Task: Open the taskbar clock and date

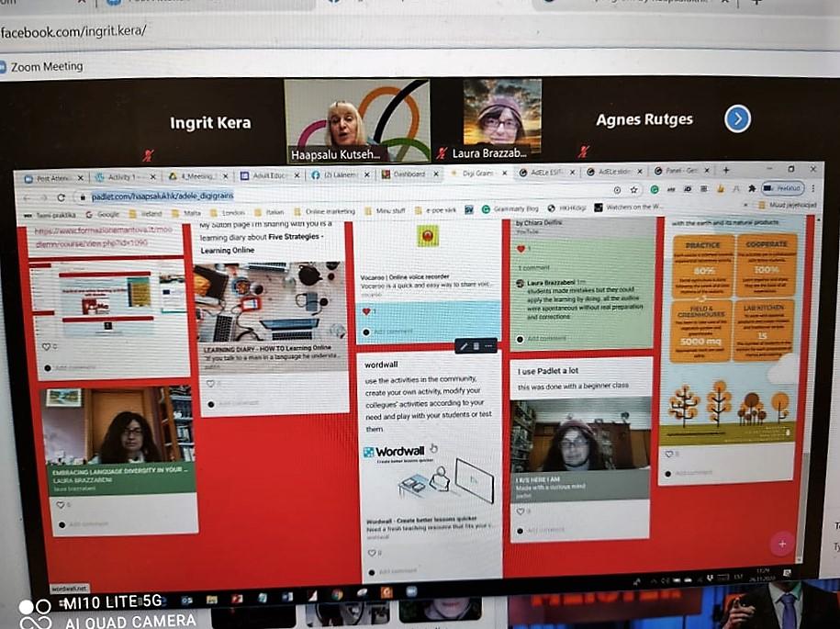Action: tap(761, 574)
